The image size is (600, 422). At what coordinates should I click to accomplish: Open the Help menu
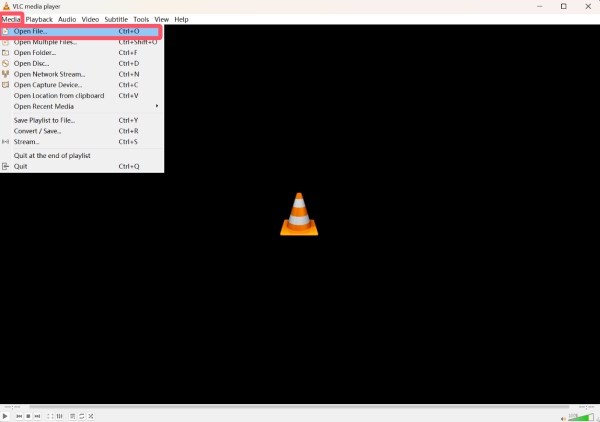click(181, 19)
